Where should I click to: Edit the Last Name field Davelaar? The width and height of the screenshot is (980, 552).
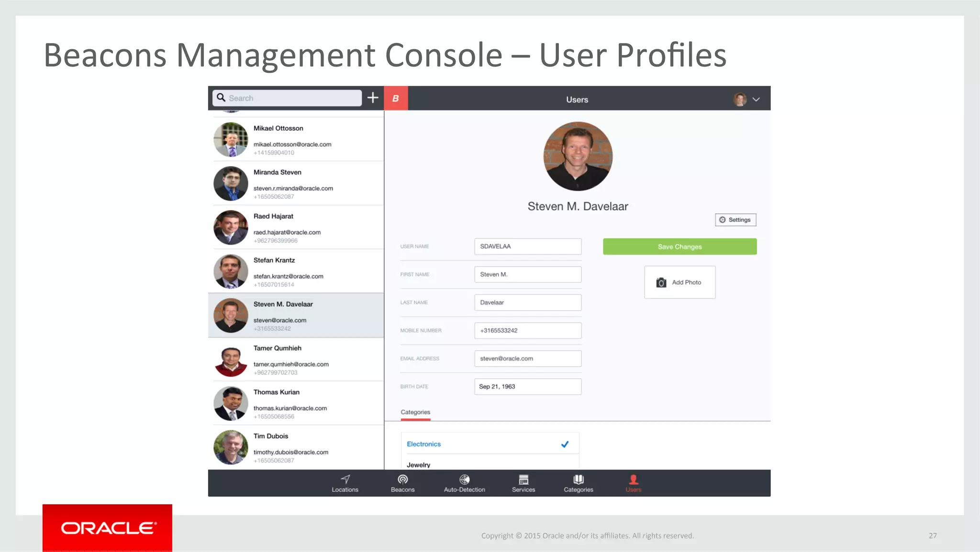click(528, 303)
